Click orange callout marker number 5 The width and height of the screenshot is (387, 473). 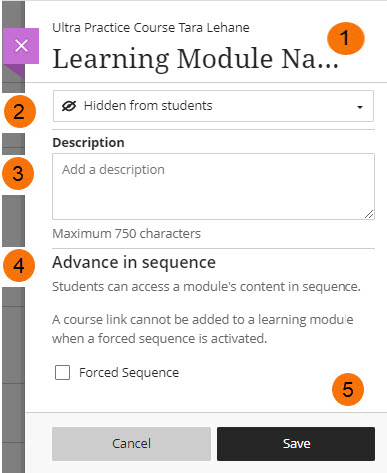click(x=348, y=389)
